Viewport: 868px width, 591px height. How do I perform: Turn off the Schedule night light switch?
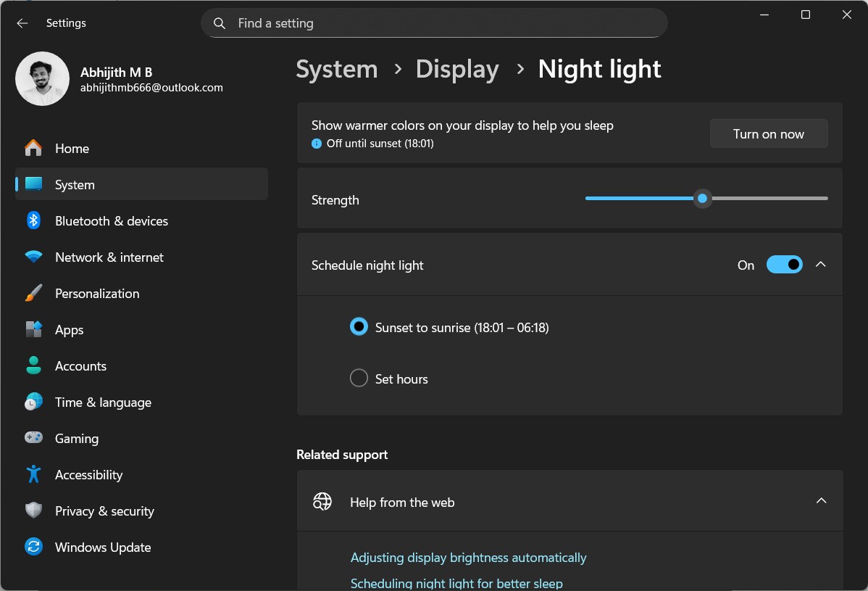coord(785,264)
